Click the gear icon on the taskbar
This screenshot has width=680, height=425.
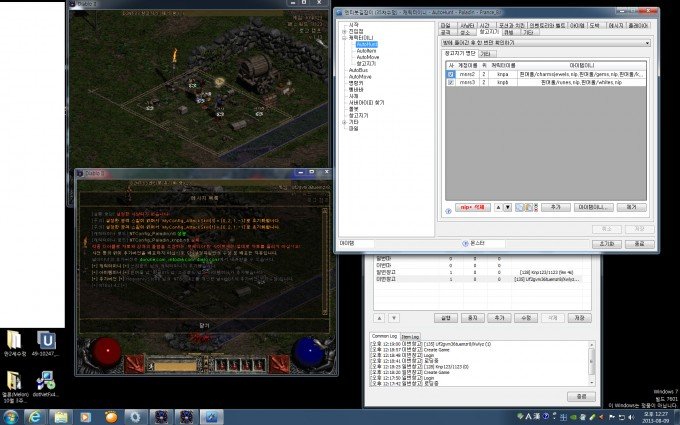[x=135, y=417]
